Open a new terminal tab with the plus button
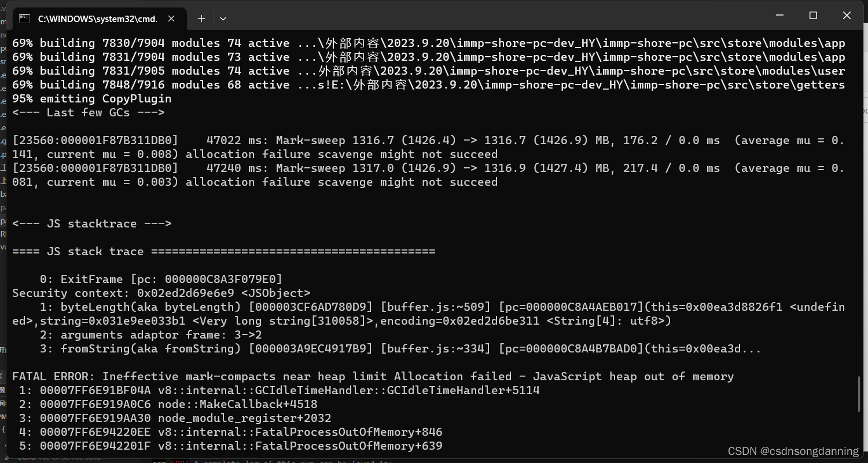Viewport: 868px width, 463px height. (x=201, y=19)
